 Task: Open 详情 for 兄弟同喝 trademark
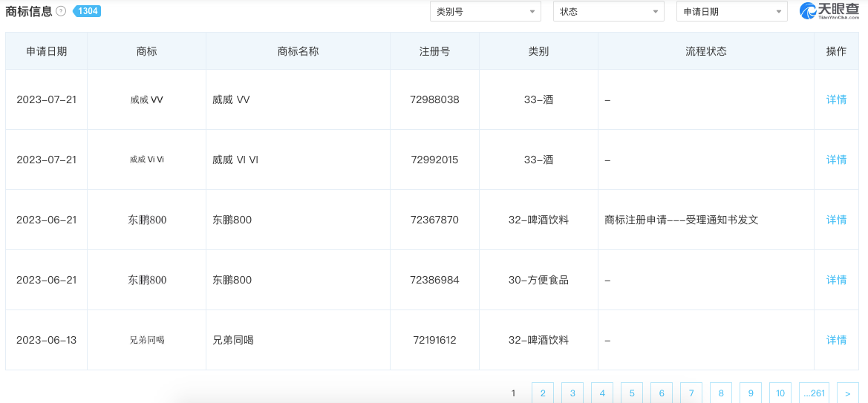[x=836, y=340]
